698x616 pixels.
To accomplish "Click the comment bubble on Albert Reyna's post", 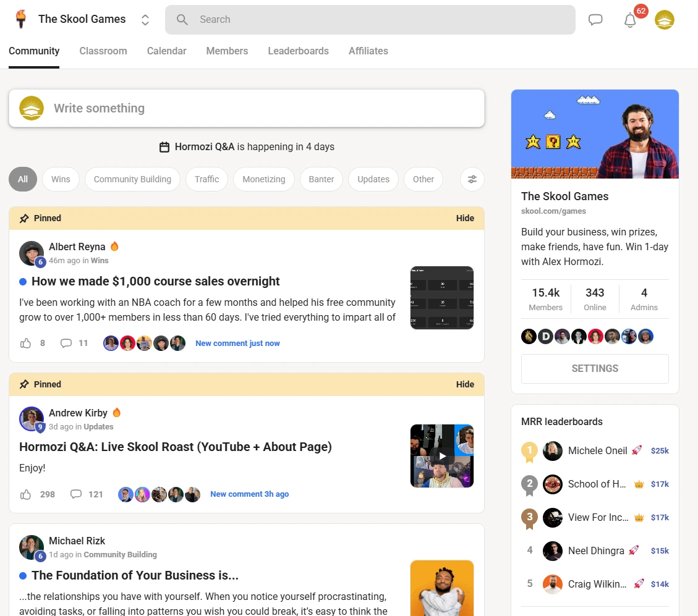I will [66, 343].
